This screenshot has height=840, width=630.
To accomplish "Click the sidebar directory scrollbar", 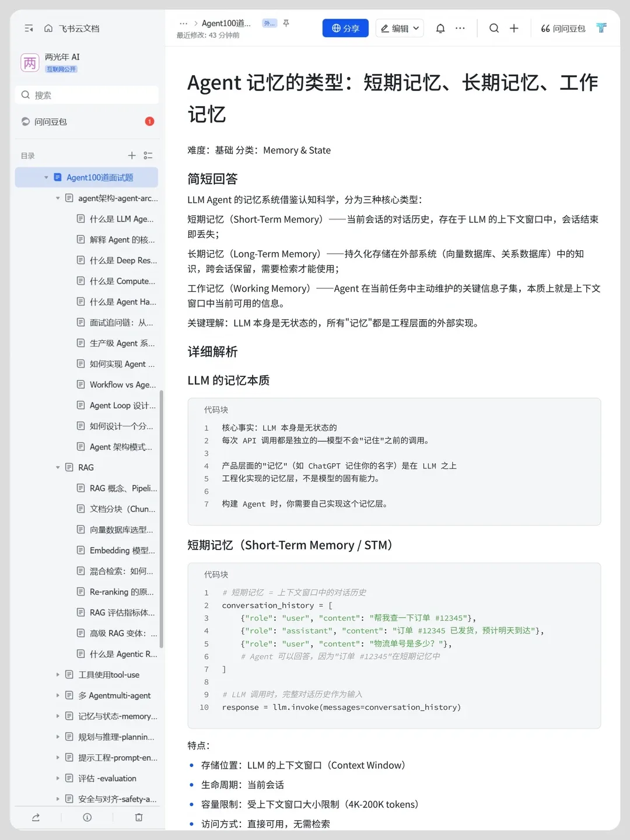I will coord(161,519).
